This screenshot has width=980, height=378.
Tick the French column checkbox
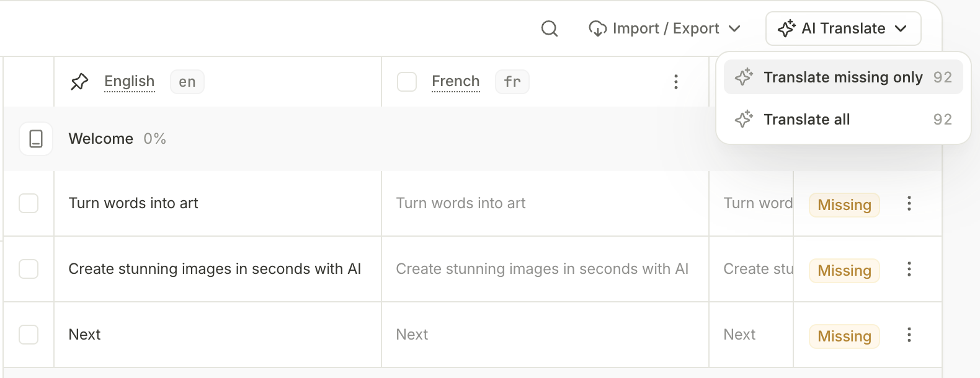click(407, 82)
